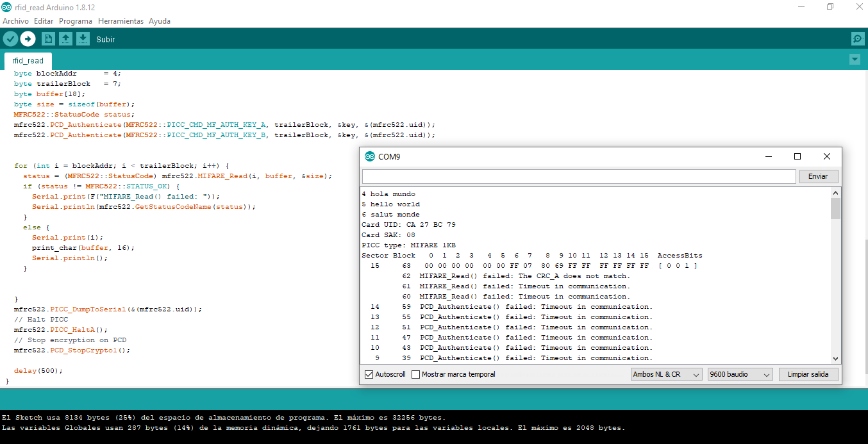Click the 'print_char(buffer, 16);' code line
Image resolution: width=868 pixels, height=444 pixels.
click(x=83, y=248)
